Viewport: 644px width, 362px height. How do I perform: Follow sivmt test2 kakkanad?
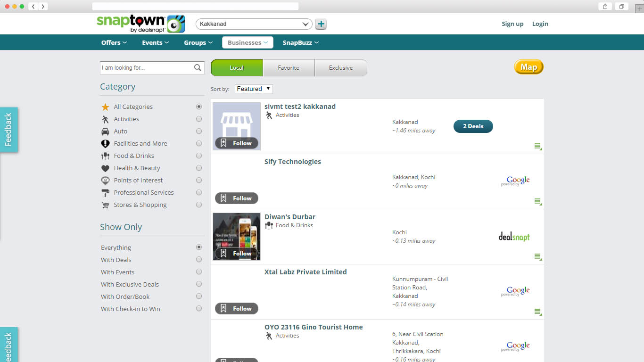(x=237, y=143)
